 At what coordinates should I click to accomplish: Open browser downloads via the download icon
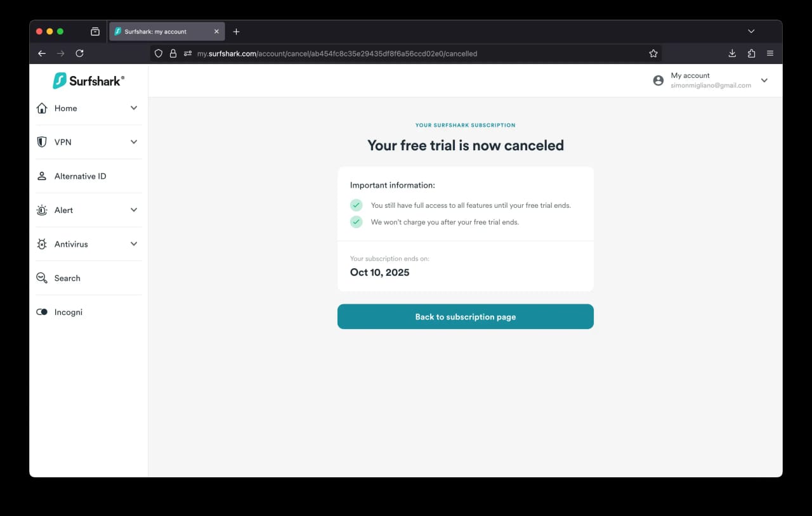click(732, 53)
